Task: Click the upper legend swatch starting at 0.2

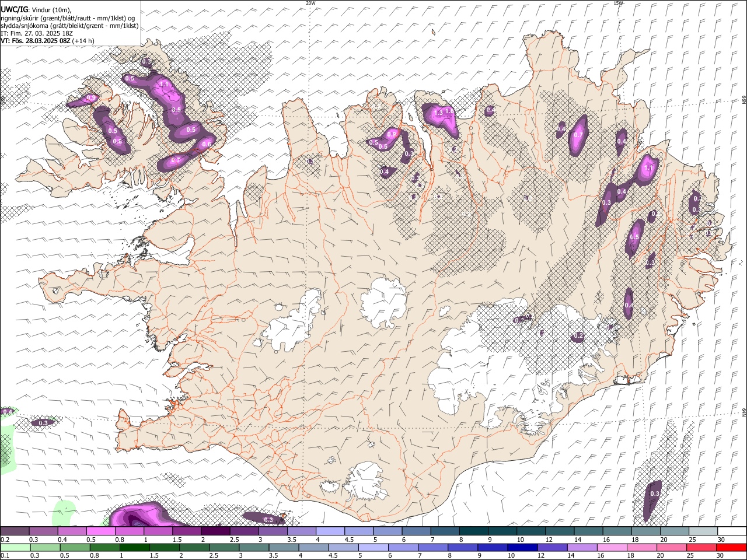Action: [x=15, y=531]
